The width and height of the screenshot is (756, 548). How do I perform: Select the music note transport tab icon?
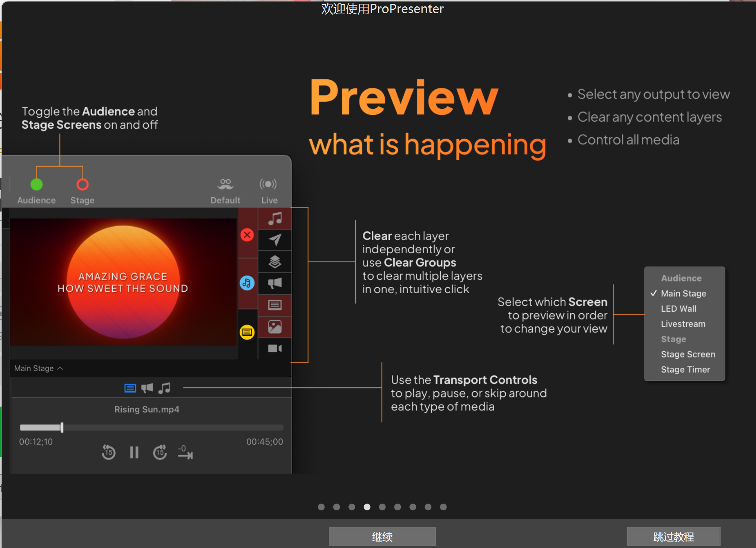[164, 388]
